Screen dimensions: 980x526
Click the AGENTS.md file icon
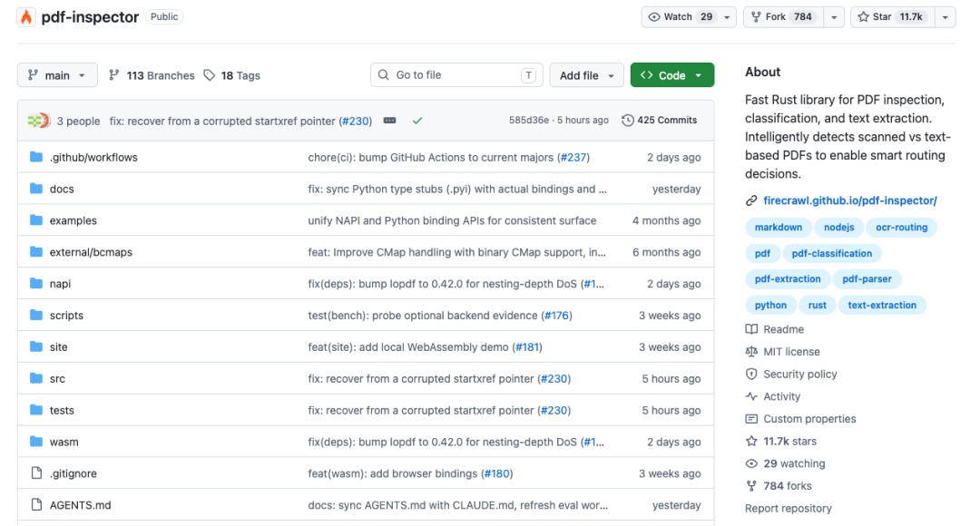pos(36,505)
